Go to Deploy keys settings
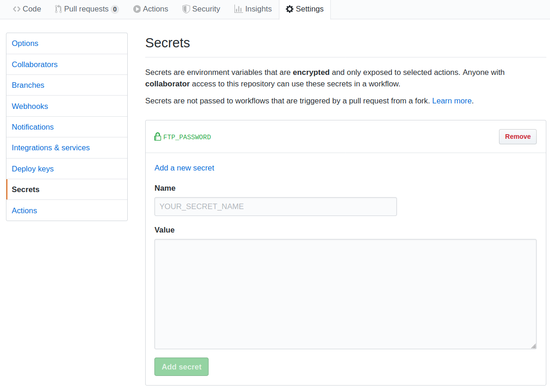The image size is (550, 392). tap(67, 169)
